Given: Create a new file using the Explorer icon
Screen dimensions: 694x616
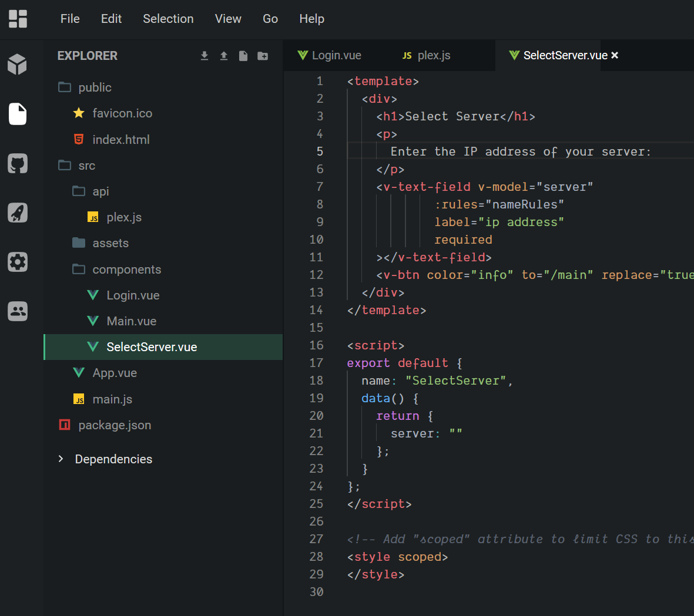Looking at the screenshot, I should pos(243,55).
